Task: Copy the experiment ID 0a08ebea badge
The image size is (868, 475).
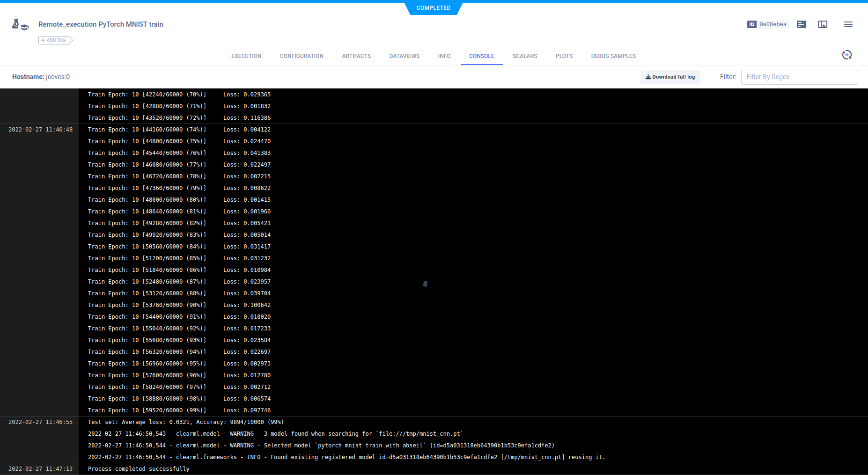Action: [x=768, y=24]
